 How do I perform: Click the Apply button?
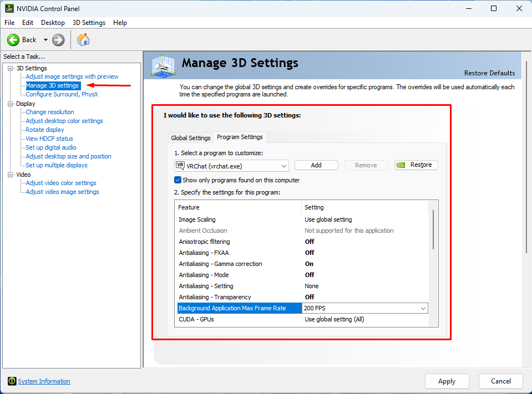(x=447, y=381)
